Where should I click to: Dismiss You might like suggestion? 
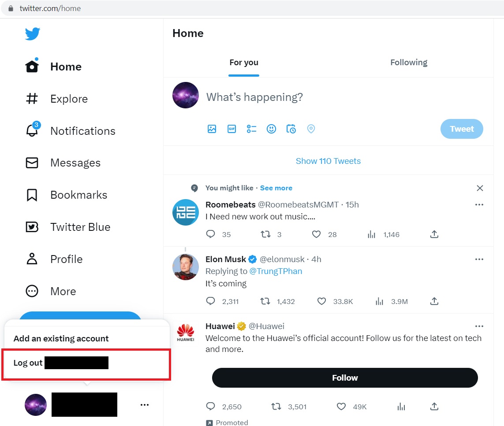(x=480, y=188)
